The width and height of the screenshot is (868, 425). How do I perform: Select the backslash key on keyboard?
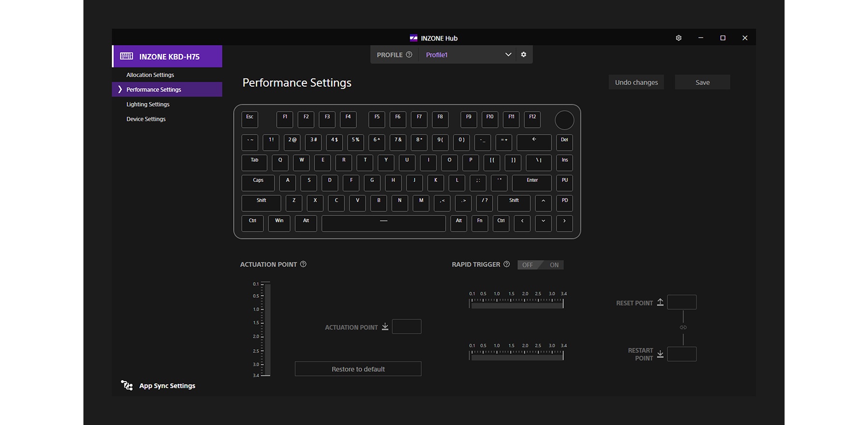(539, 163)
